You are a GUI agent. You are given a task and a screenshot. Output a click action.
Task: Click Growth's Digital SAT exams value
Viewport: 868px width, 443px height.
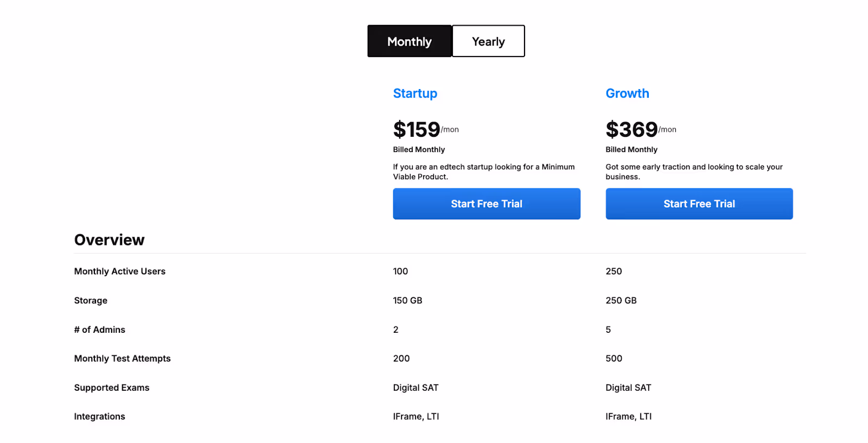628,388
